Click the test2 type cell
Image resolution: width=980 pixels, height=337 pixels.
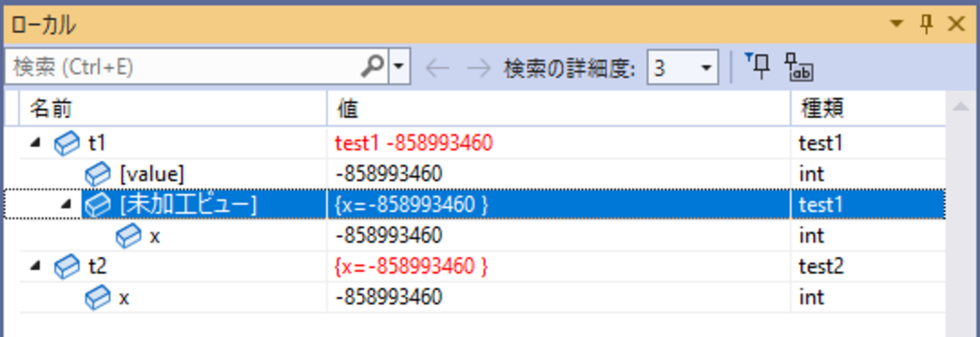821,266
